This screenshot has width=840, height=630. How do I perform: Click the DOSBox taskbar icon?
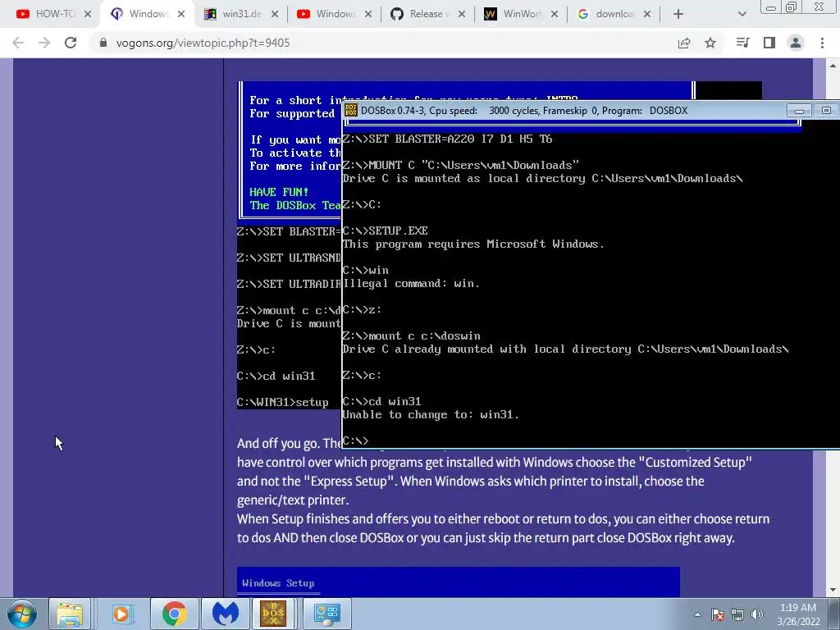273,614
